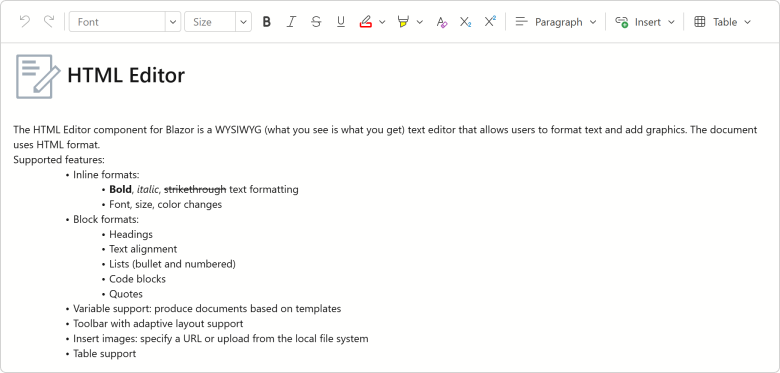Click inside the Font input field
Screen dimensions: 780x373
point(117,22)
